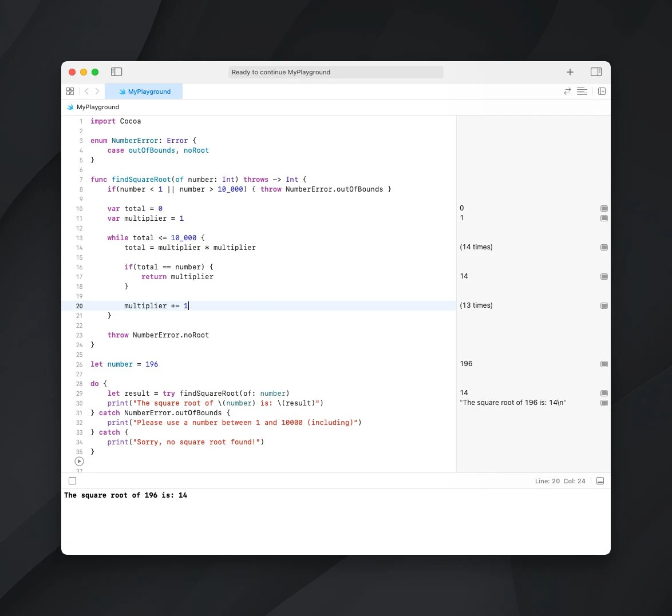Select the MyPlayground tab

144,92
